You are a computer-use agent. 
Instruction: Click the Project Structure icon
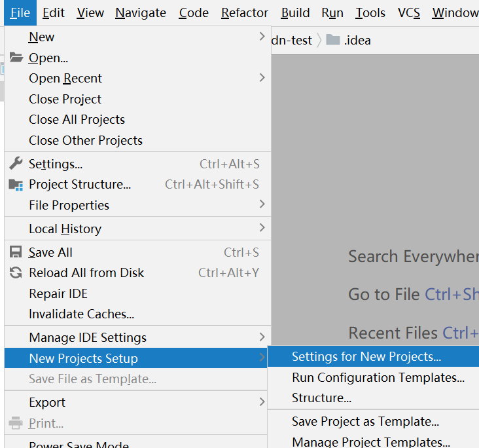pos(16,185)
